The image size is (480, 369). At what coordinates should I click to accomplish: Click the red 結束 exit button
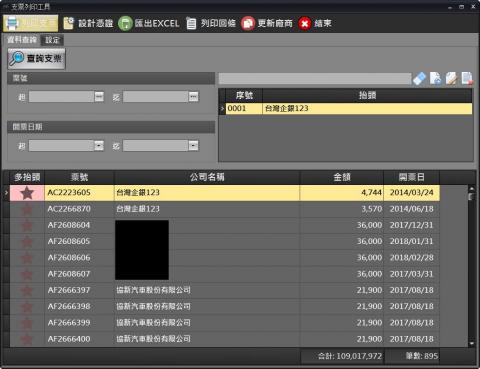pos(315,23)
